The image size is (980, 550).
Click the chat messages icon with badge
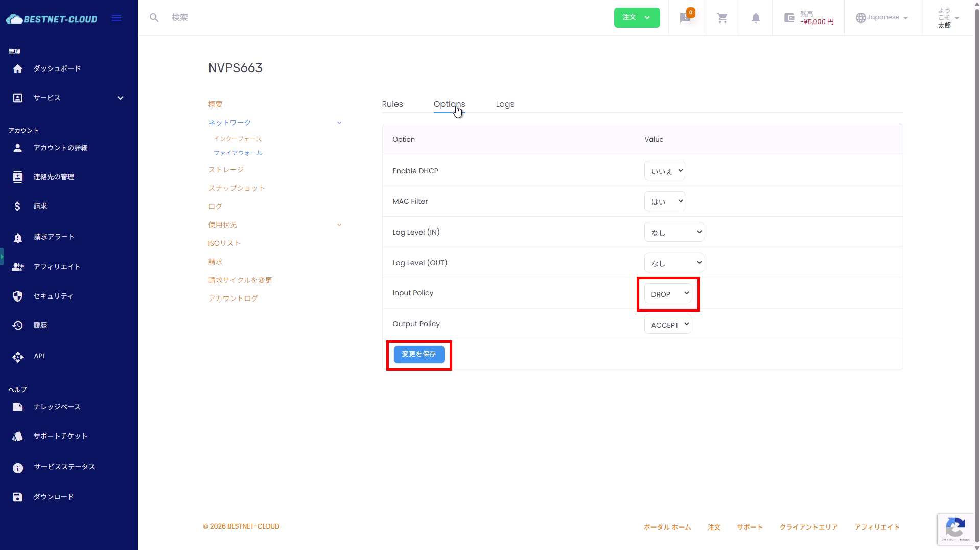pos(685,18)
